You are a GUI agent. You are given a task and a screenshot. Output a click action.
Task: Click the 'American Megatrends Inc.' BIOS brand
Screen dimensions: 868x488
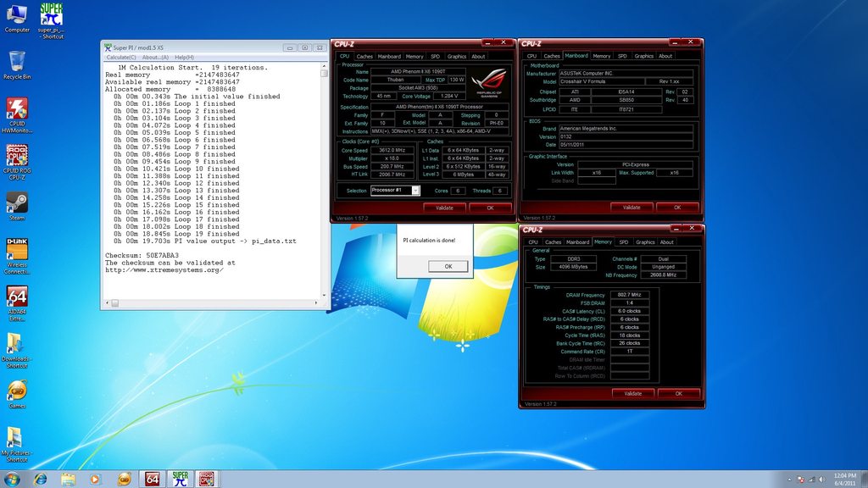(626, 129)
